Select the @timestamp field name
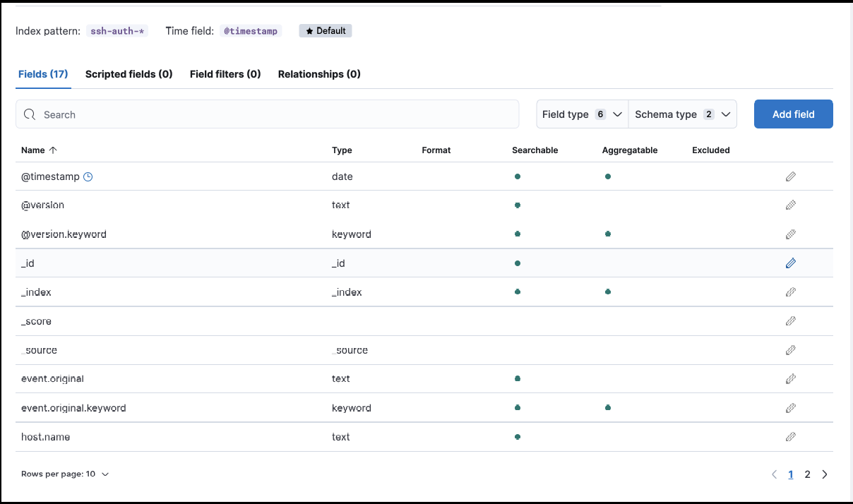 click(50, 176)
